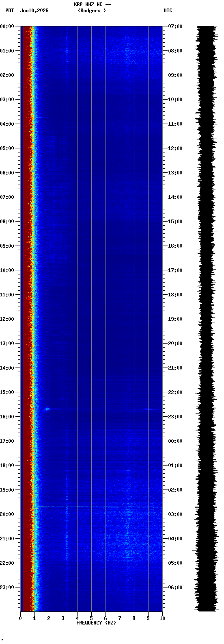Click the '04:00' PDT time label
This screenshot has width=224, height=644.
[7, 124]
